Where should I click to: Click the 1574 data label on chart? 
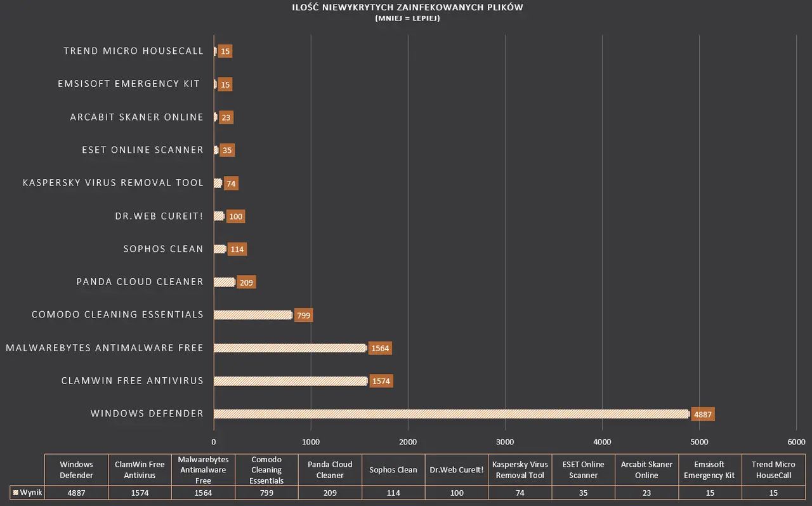click(x=381, y=381)
